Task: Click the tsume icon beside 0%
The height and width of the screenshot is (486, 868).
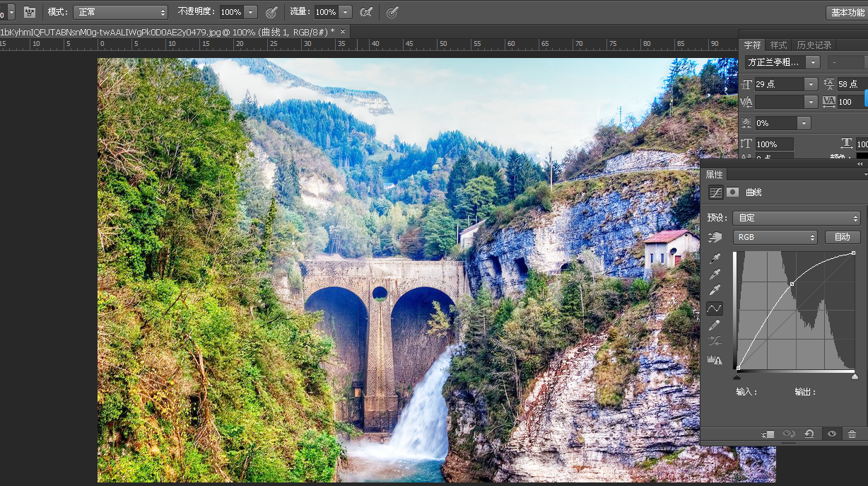Action: coord(746,123)
